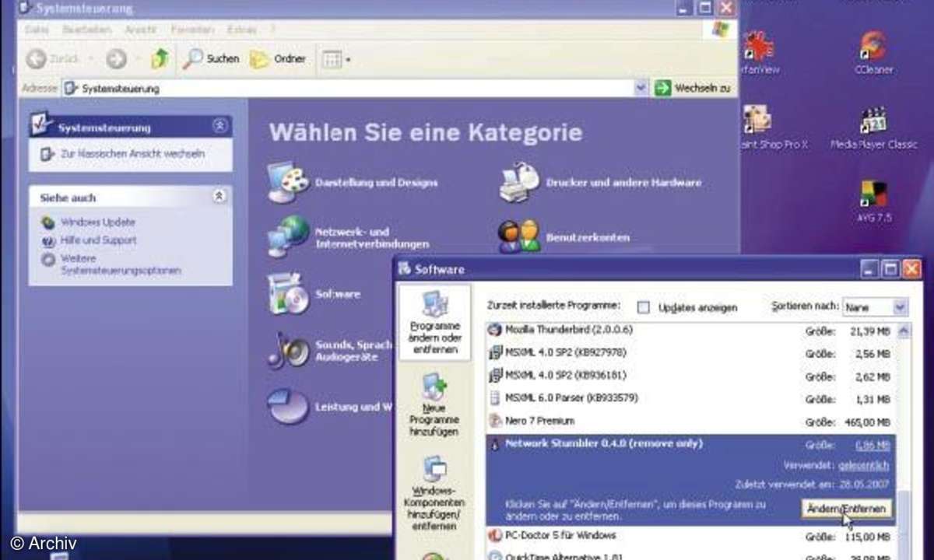
Task: Select MSXML 4.0 SP2 (KB936181) entry
Action: coord(690,375)
